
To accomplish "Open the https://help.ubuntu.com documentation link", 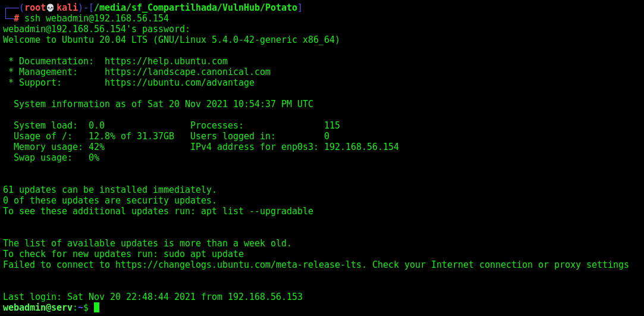I will (166, 61).
